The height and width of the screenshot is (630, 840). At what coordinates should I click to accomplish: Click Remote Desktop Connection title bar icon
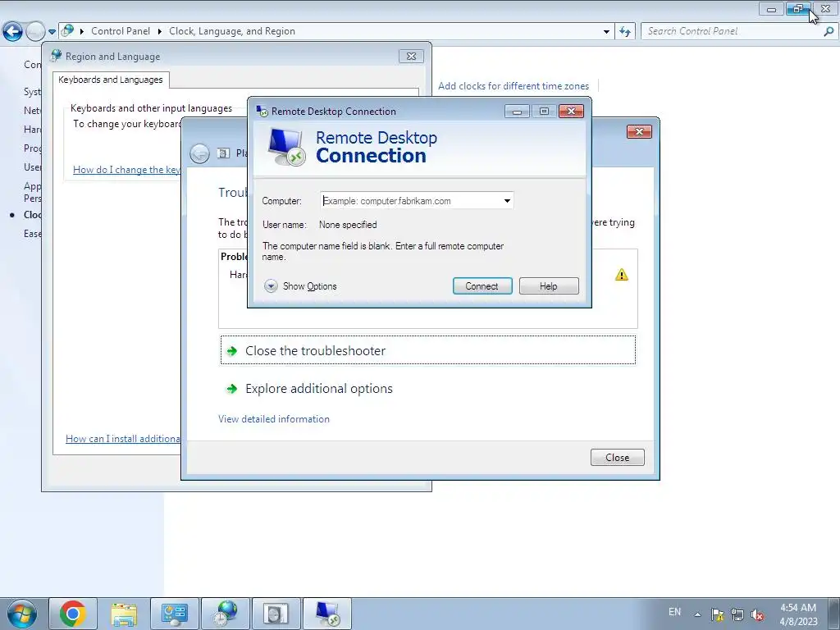pyautogui.click(x=262, y=111)
